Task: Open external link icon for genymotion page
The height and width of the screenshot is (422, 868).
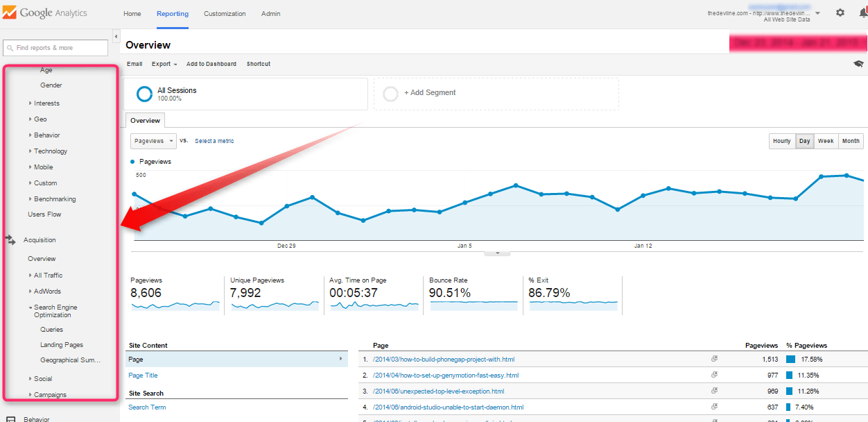Action: (x=714, y=375)
